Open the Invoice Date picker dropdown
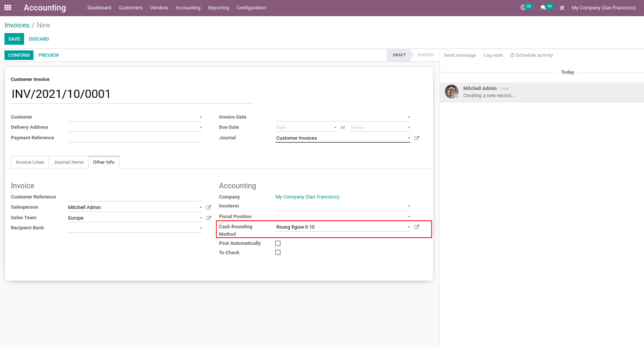644x347 pixels. tap(409, 117)
